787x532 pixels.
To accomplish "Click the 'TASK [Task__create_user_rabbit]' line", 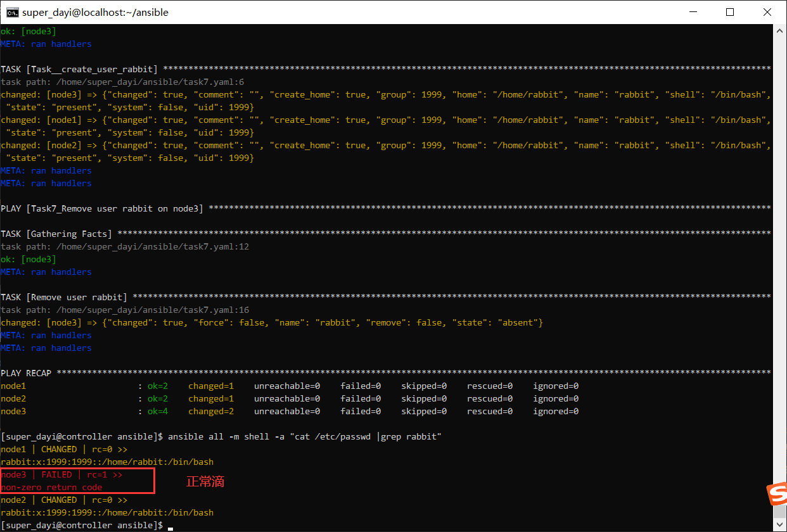I will (x=386, y=69).
